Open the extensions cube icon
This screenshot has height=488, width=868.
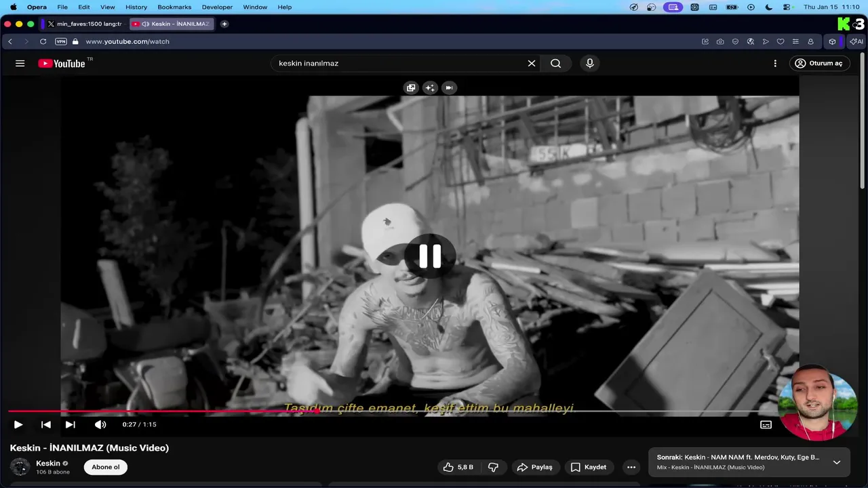(x=832, y=41)
